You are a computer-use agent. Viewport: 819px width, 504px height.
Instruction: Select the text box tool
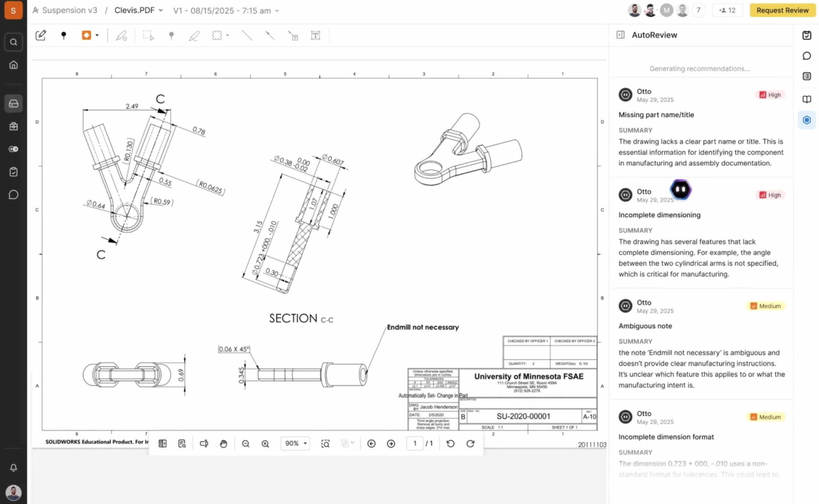tap(315, 35)
